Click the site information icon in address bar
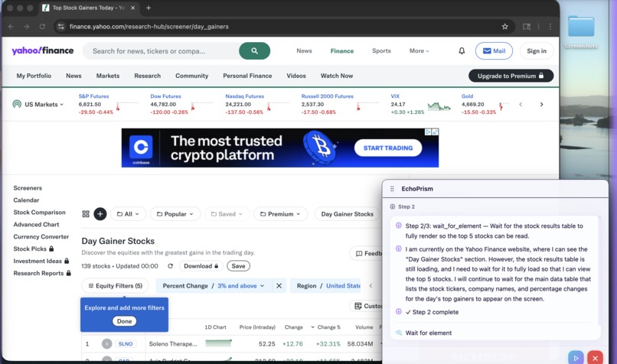 coord(60,27)
